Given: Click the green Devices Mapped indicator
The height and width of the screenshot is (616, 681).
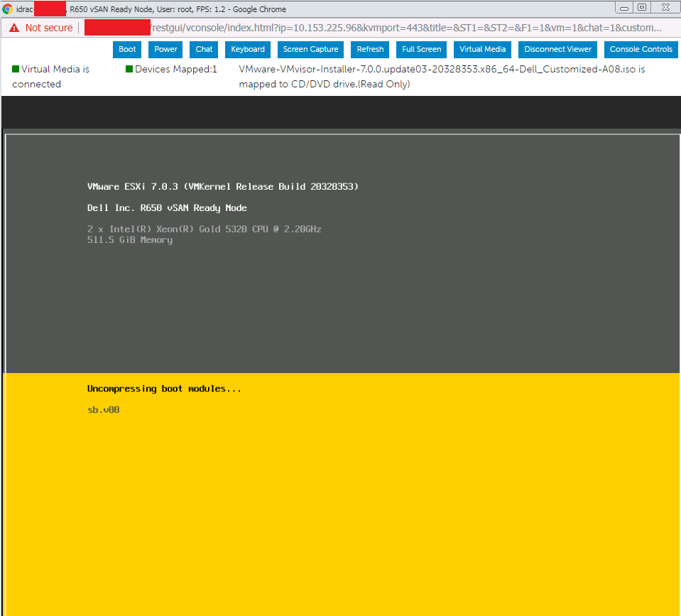Looking at the screenshot, I should [129, 69].
